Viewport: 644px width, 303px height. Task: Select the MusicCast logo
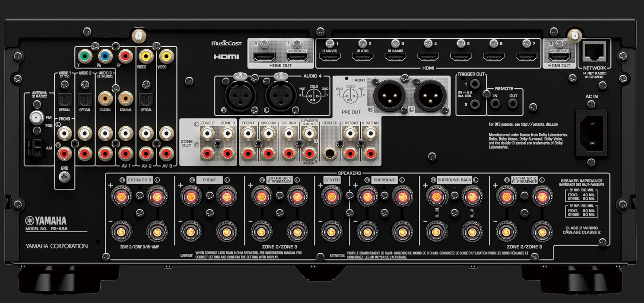click(x=226, y=43)
